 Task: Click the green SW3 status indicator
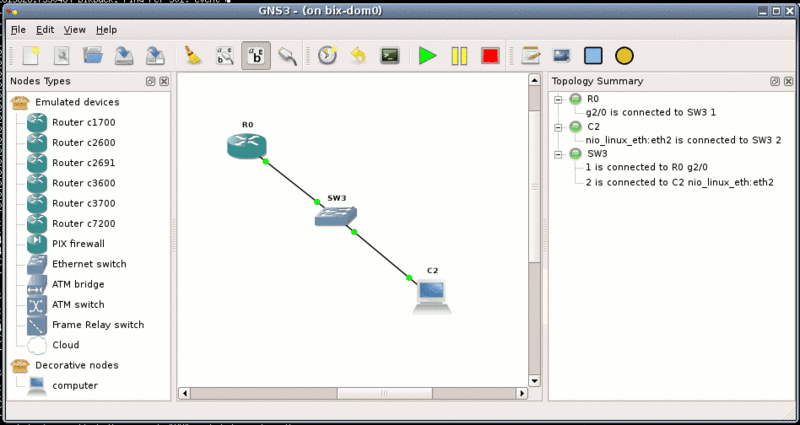[576, 154]
